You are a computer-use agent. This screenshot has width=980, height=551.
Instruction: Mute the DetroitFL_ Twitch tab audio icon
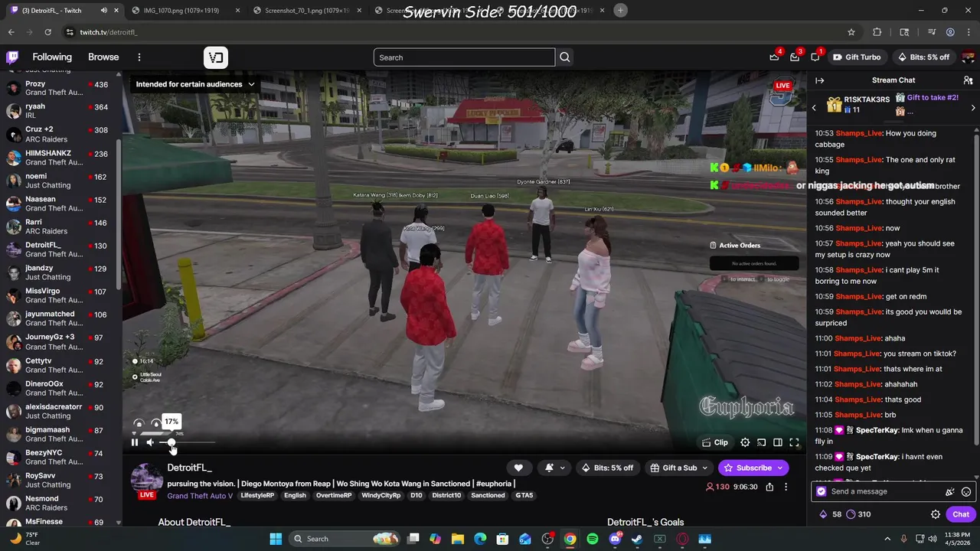tap(103, 11)
